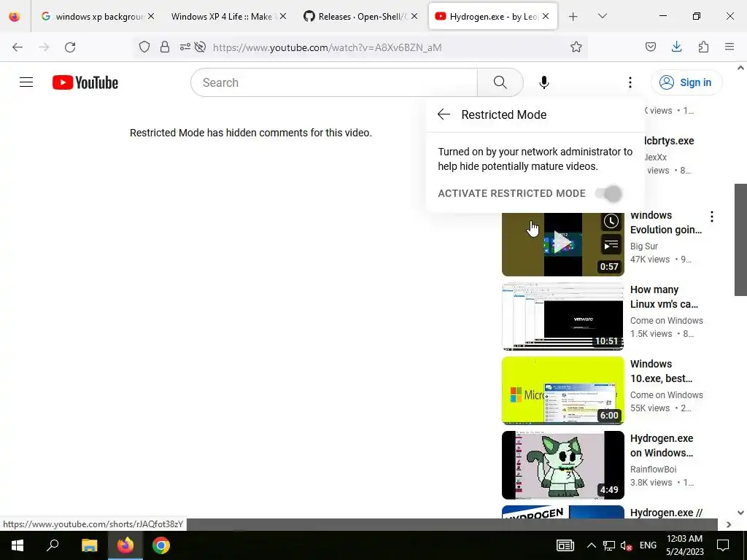Image resolution: width=747 pixels, height=560 pixels.
Task: Click the autoplay blocked icon
Action: pos(201,47)
